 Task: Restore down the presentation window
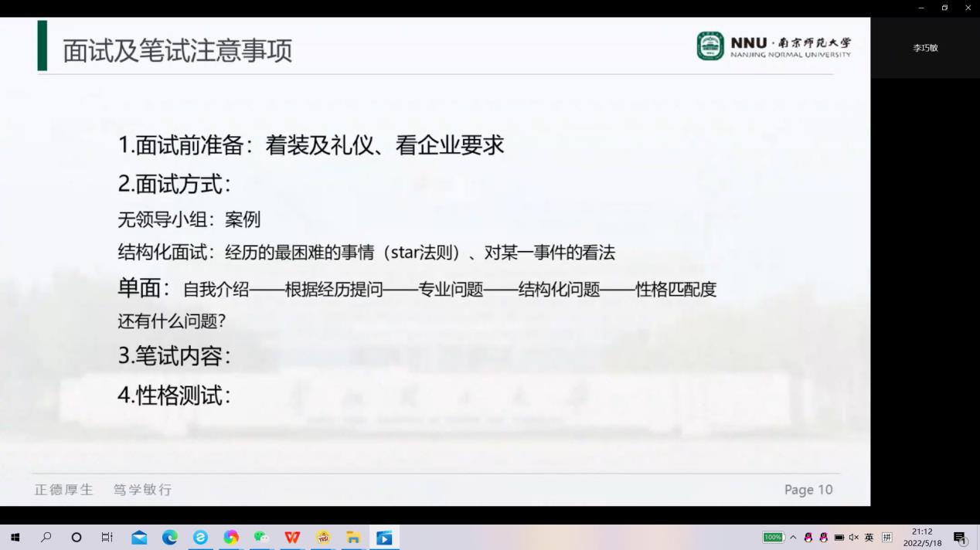point(944,8)
